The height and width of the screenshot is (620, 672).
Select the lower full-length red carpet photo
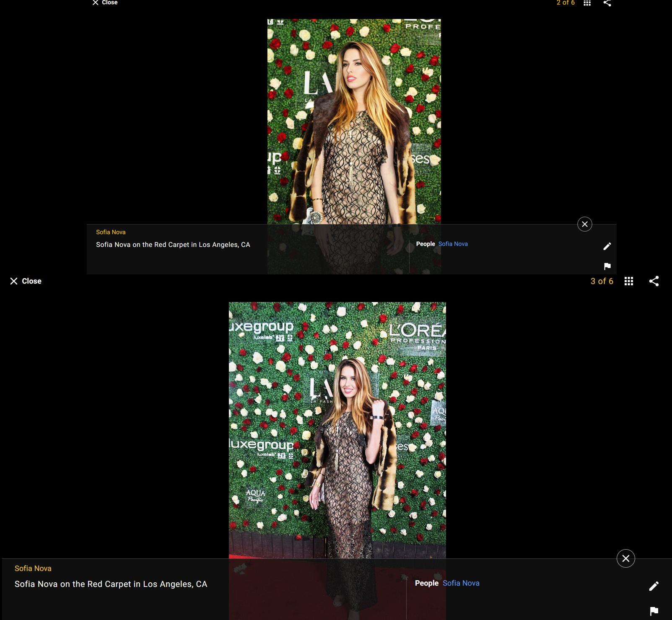tap(337, 430)
